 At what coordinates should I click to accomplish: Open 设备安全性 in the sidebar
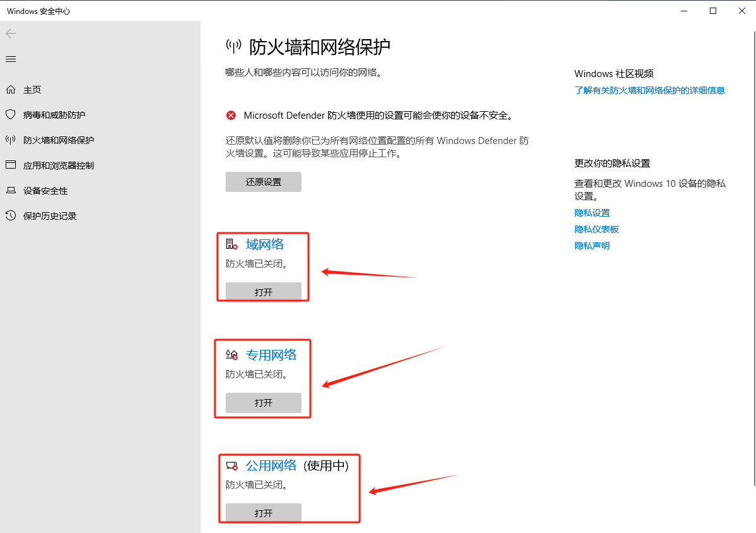pos(46,191)
